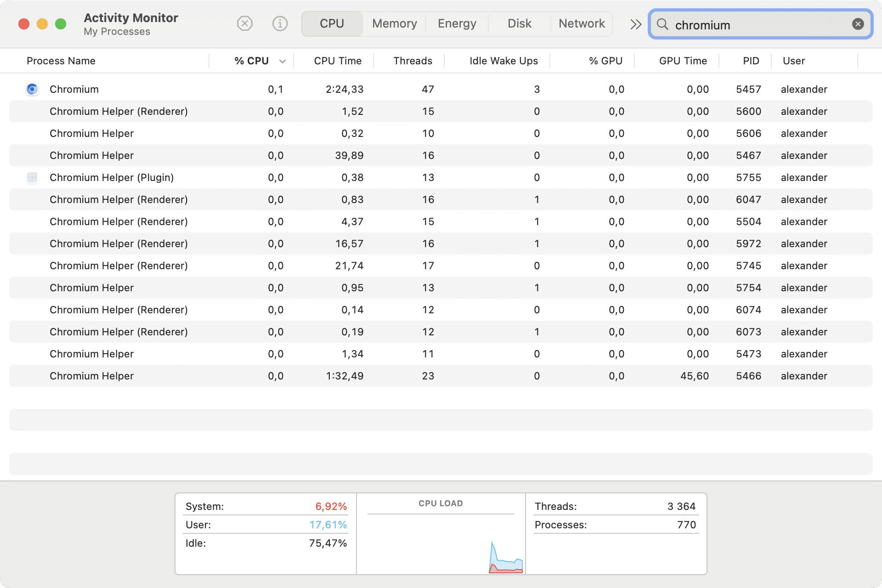Switch to the Memory tab

[395, 23]
